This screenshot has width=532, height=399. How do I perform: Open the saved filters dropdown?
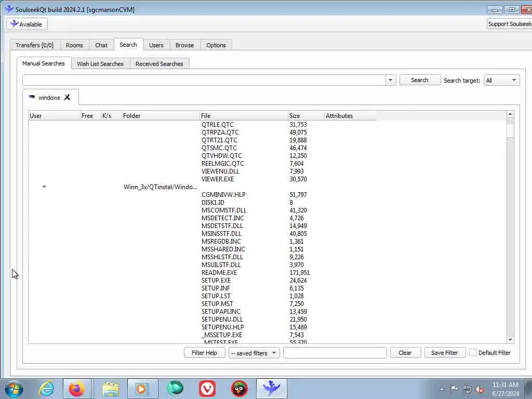tap(254, 353)
